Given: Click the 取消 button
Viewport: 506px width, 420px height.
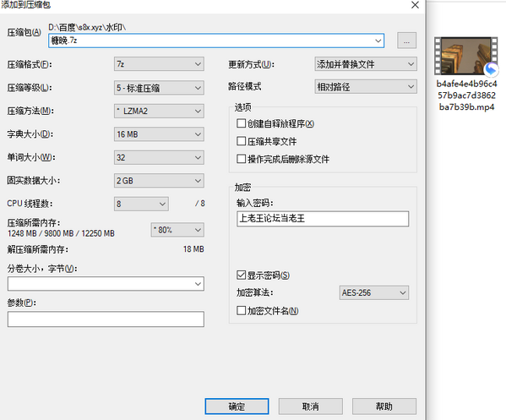Looking at the screenshot, I should [x=310, y=406].
